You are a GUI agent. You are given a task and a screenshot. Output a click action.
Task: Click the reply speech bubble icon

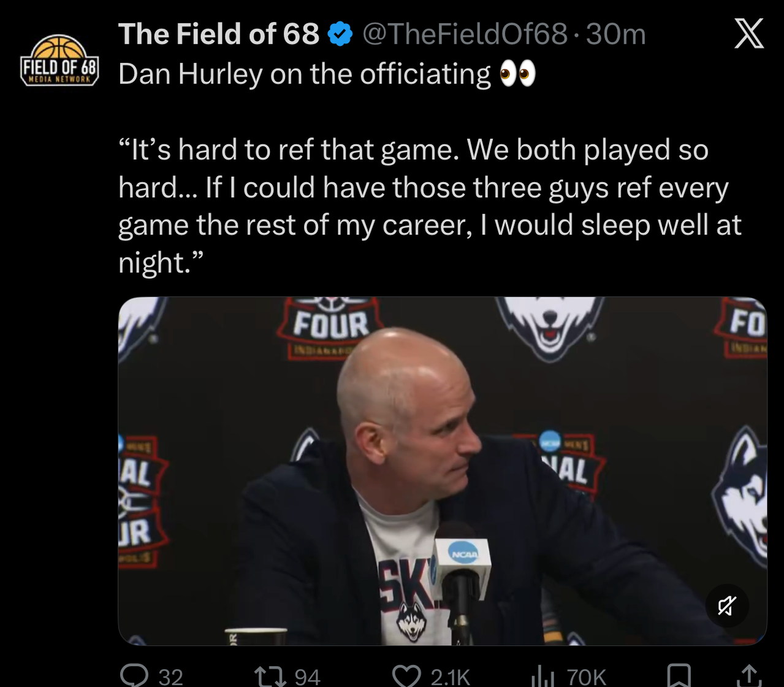(134, 675)
